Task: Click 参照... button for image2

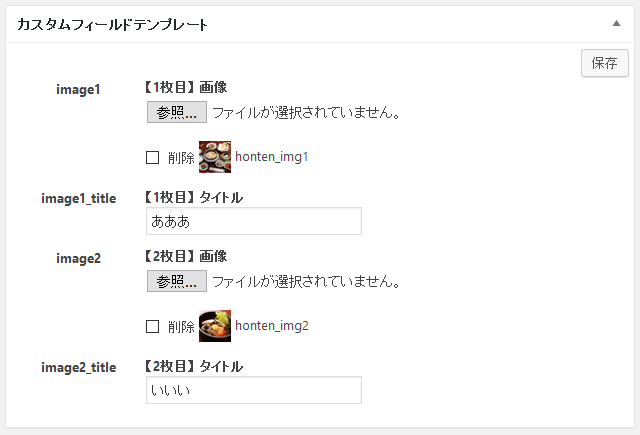Action: tap(177, 281)
